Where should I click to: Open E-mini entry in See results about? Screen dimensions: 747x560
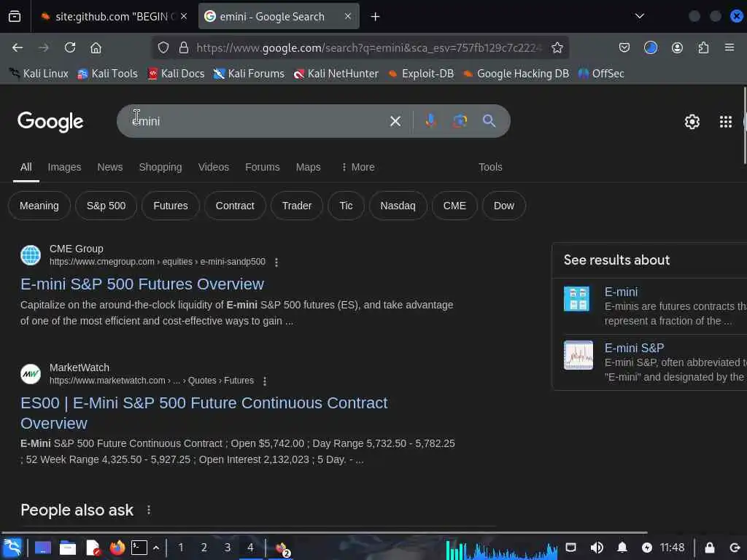tap(621, 292)
